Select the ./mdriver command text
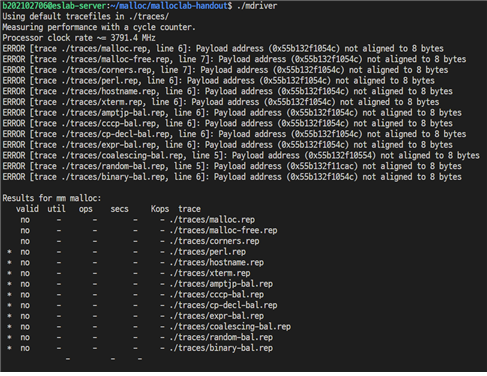 257,6
